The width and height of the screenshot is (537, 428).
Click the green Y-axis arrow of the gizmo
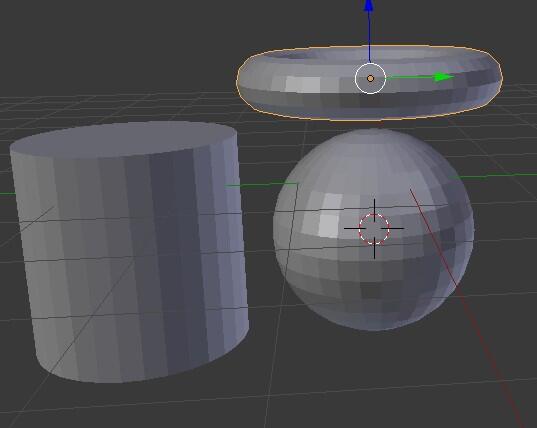[420, 77]
